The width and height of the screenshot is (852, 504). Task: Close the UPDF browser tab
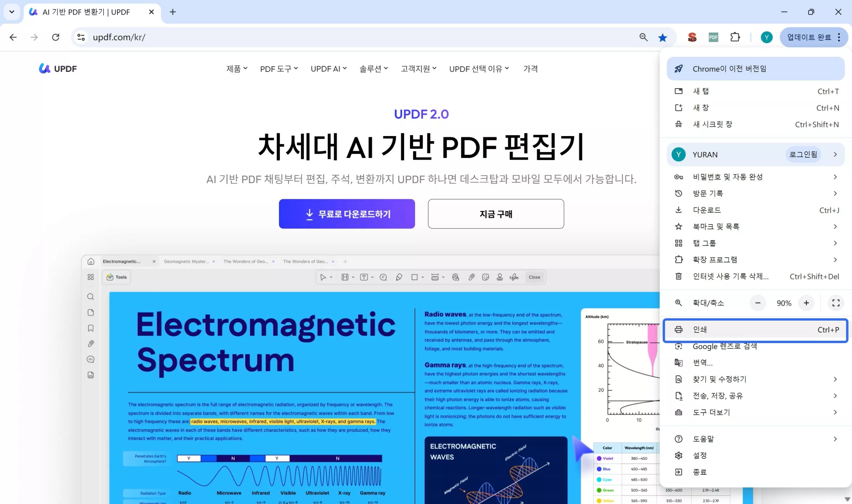pyautogui.click(x=151, y=12)
